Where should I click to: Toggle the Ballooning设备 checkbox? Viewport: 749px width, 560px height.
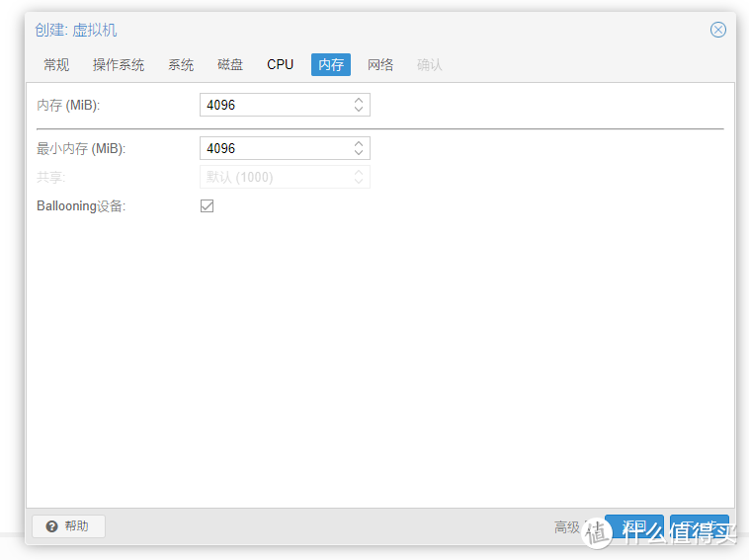click(x=207, y=205)
